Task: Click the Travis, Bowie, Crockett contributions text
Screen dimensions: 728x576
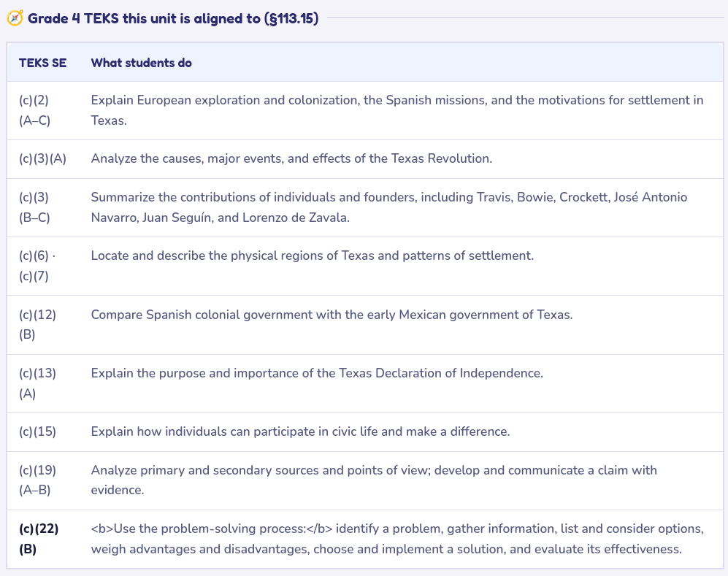Action: 389,207
